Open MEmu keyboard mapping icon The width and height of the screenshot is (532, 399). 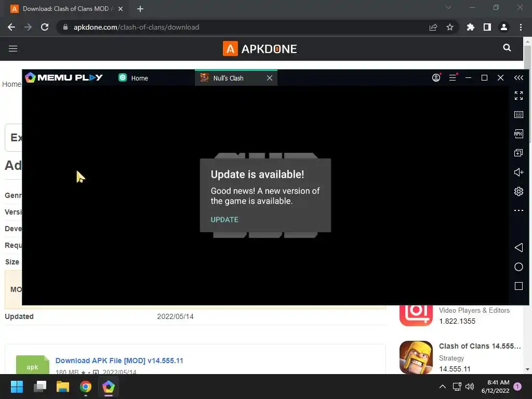[518, 114]
